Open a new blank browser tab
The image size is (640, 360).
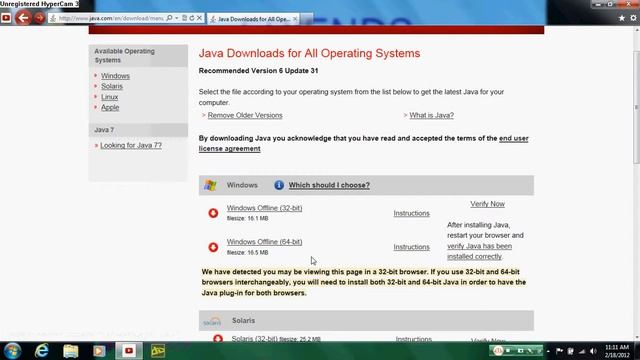point(307,19)
